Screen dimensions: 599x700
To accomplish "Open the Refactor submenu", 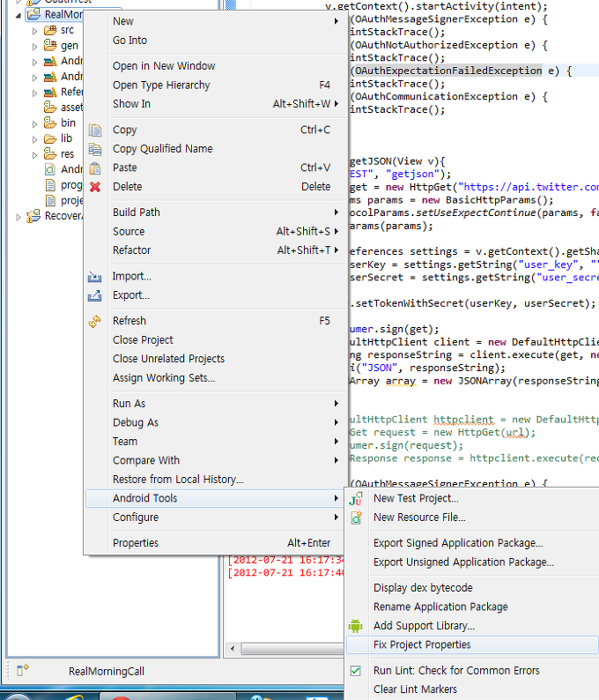I will pyautogui.click(x=217, y=250).
